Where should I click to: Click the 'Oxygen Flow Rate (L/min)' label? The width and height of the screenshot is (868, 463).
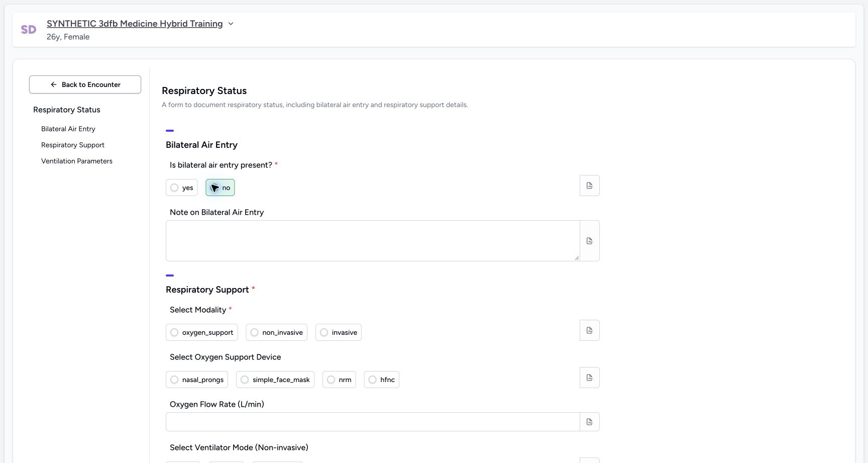(217, 404)
